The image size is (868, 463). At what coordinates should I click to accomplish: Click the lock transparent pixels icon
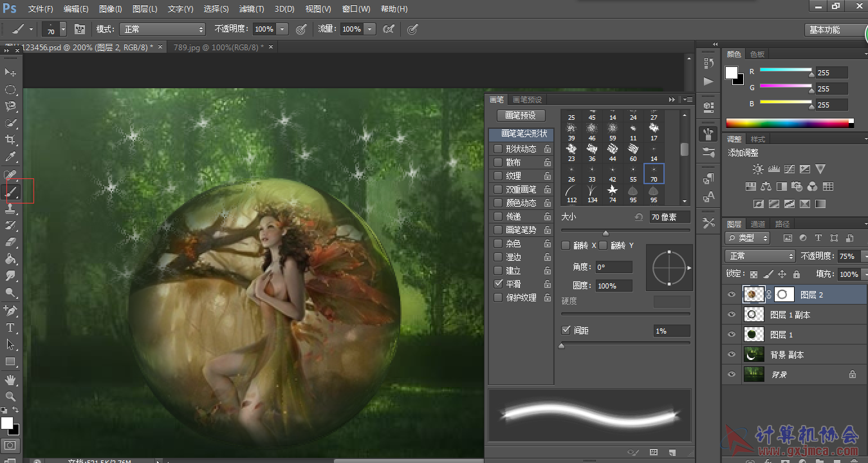pos(754,274)
